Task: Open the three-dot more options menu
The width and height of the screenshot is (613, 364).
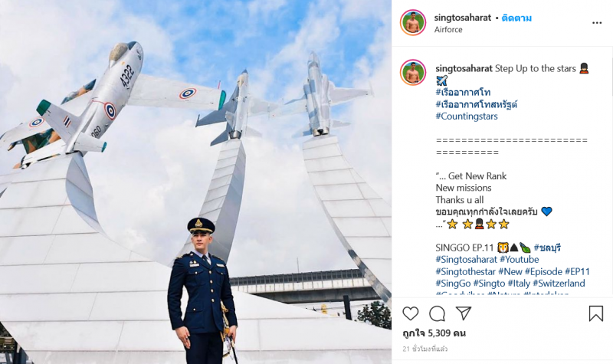Action: [597, 23]
